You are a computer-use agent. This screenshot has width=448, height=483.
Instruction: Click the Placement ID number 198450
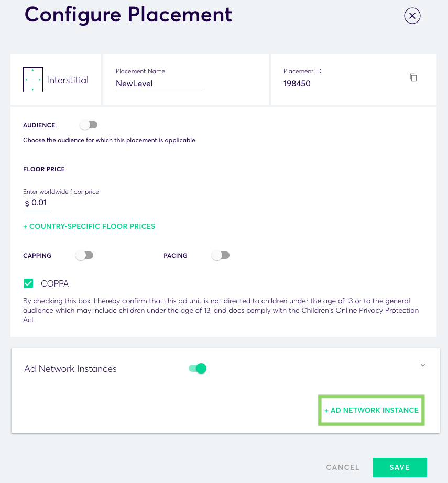297,83
